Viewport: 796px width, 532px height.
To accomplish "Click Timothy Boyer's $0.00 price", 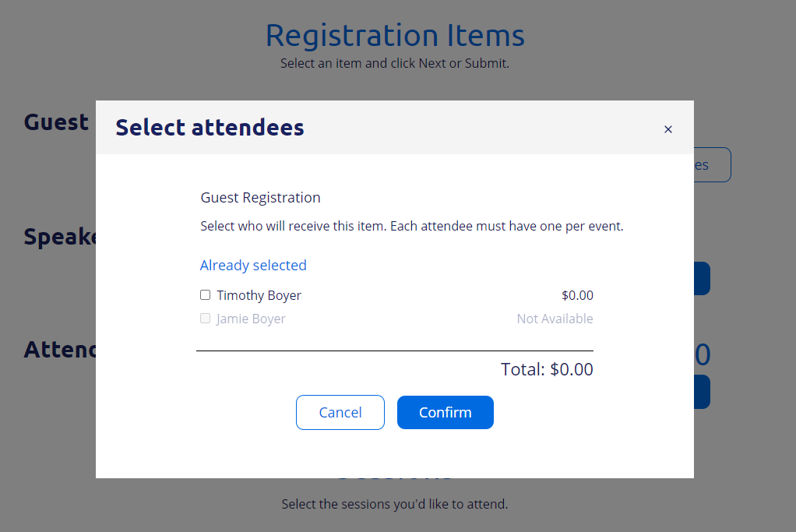I will [577, 296].
